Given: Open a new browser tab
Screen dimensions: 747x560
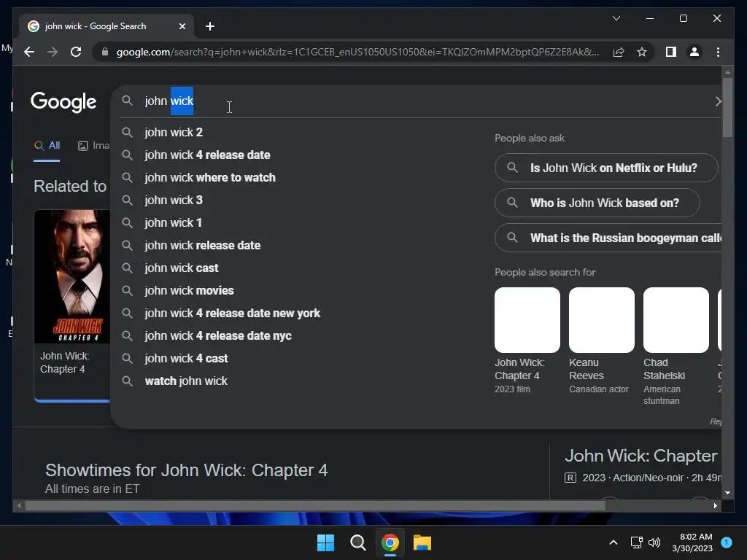Looking at the screenshot, I should [x=210, y=26].
